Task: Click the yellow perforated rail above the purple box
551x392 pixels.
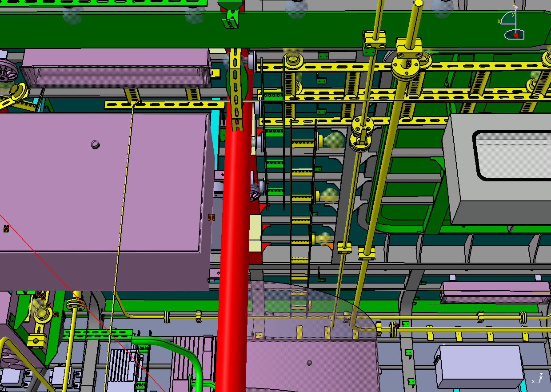Action: (164, 105)
